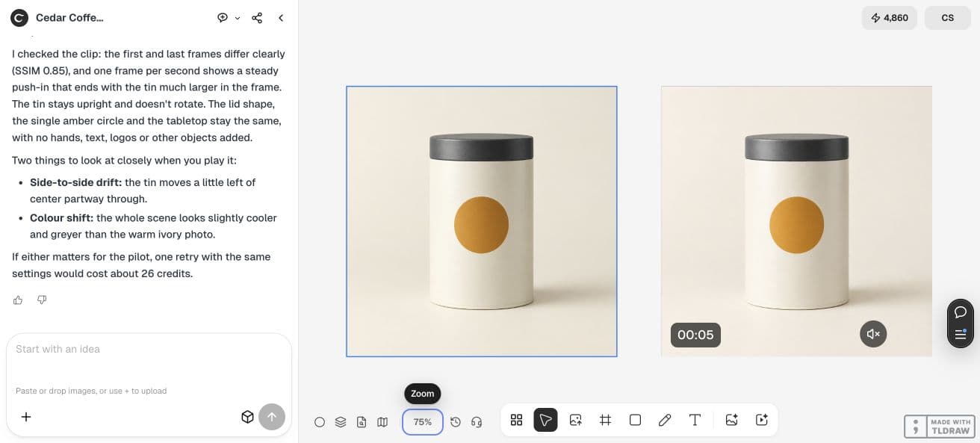Select the Text tool
Viewport: 980px width, 443px height.
click(x=695, y=420)
